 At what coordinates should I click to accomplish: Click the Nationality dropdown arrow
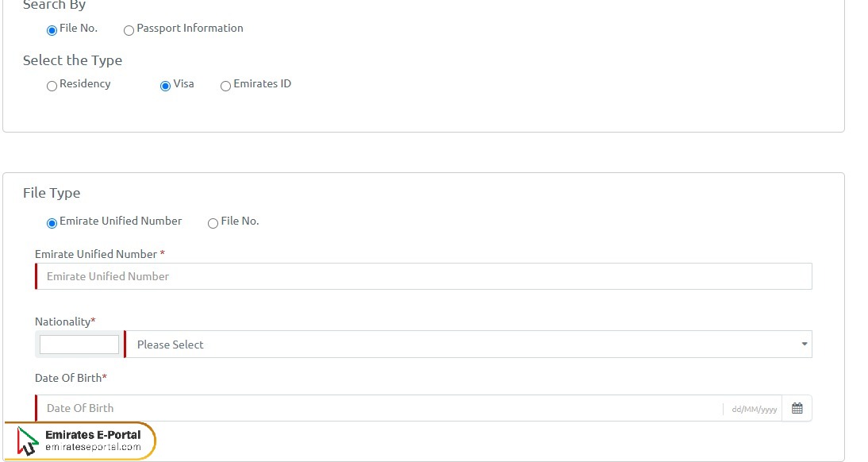point(804,345)
